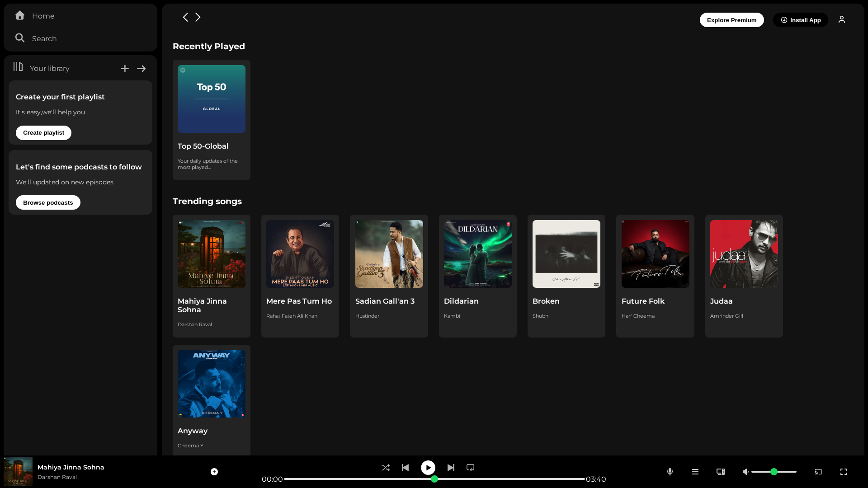Toggle repeat mode
This screenshot has height=488, width=868.
point(471,468)
